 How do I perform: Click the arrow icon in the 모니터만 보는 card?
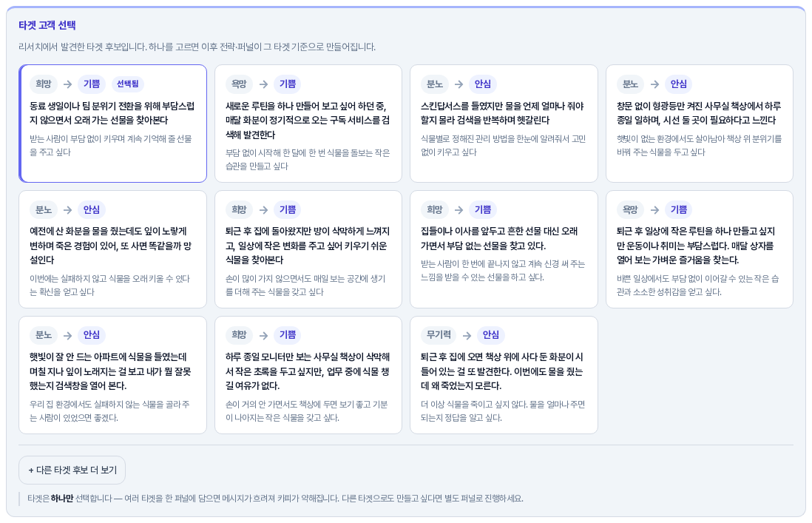[x=263, y=336]
